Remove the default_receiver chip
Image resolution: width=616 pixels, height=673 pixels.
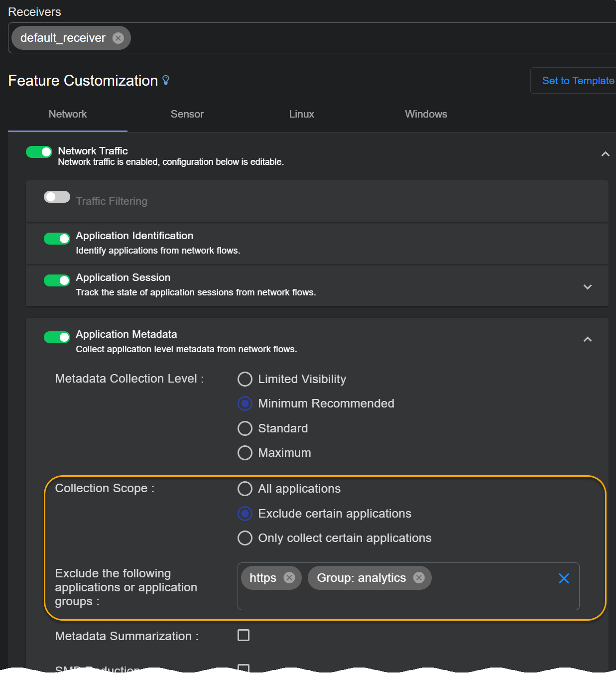[118, 38]
